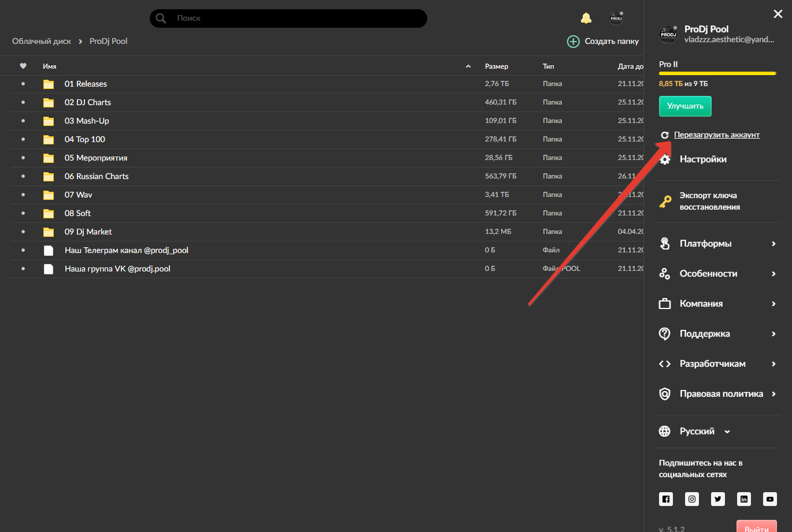Image resolution: width=792 pixels, height=532 pixels.
Task: Open the Facebook social icon
Action: coord(666,499)
